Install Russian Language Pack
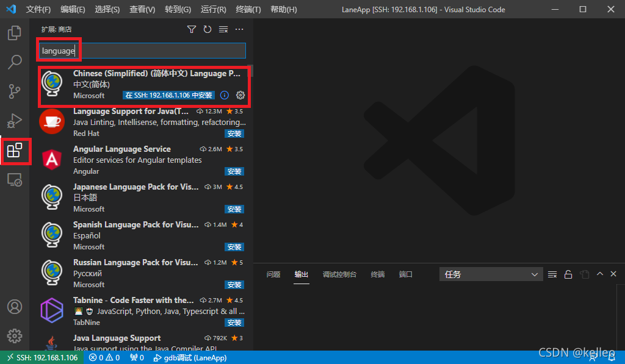This screenshot has height=364, width=625. [234, 285]
